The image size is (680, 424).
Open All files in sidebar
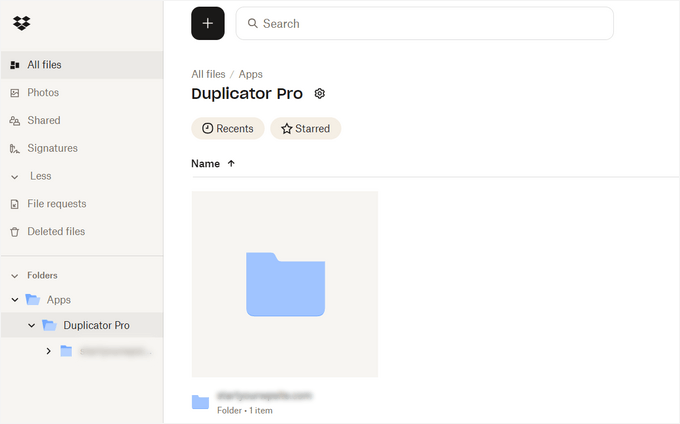(x=82, y=65)
